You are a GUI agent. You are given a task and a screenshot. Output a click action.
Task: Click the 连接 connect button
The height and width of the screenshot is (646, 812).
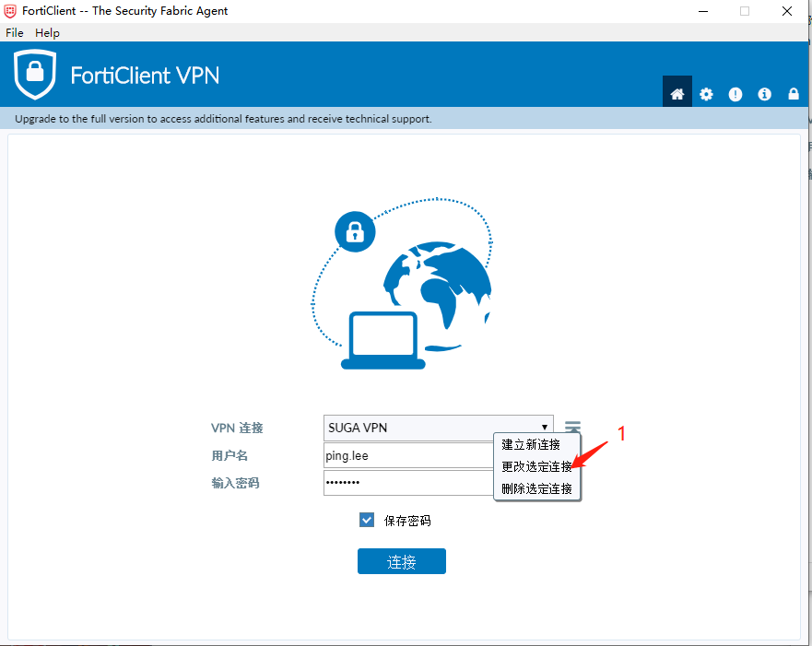[401, 561]
